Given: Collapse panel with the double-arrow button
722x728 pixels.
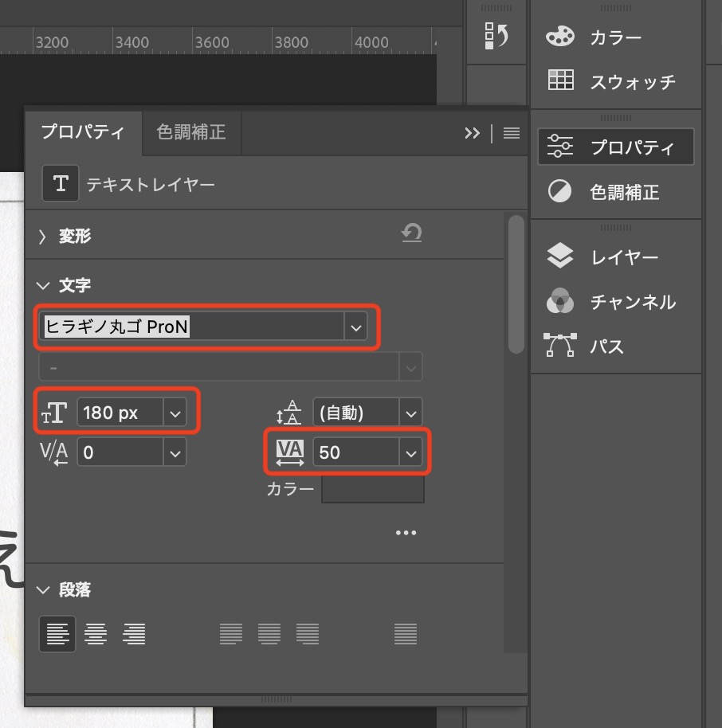Looking at the screenshot, I should [472, 133].
